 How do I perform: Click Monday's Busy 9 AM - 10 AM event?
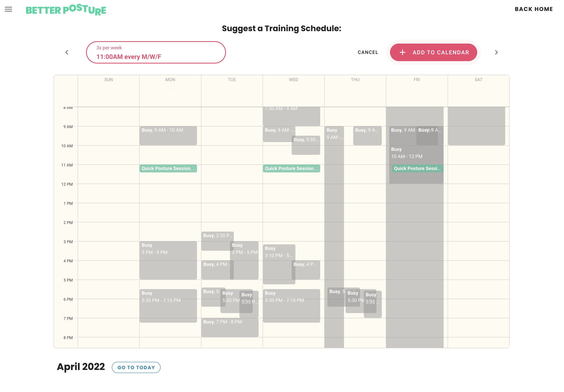[168, 135]
